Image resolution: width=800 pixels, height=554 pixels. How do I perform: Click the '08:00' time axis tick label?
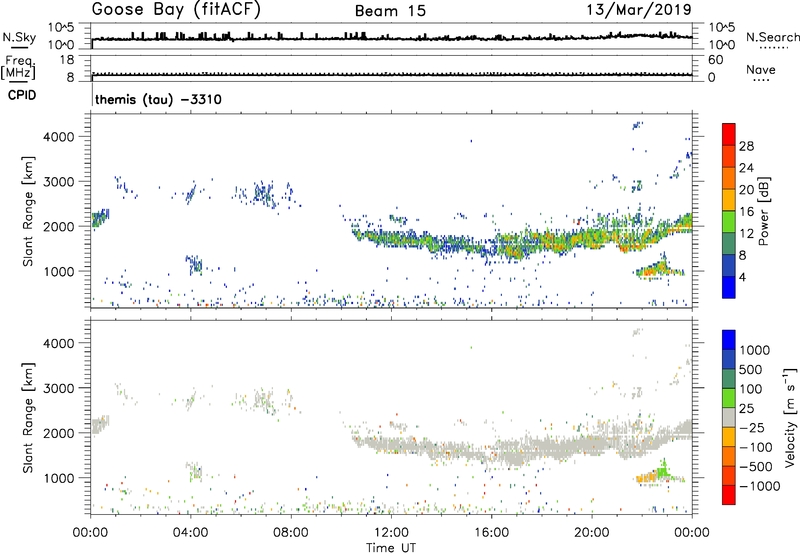click(291, 533)
